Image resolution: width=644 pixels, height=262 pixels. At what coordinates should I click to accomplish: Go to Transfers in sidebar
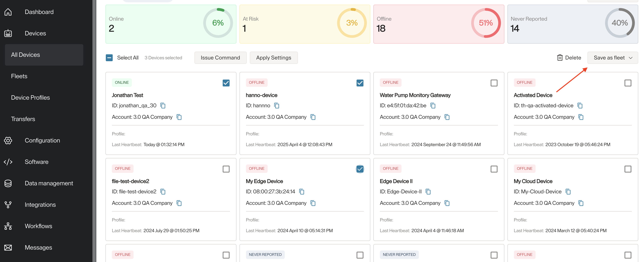[23, 119]
